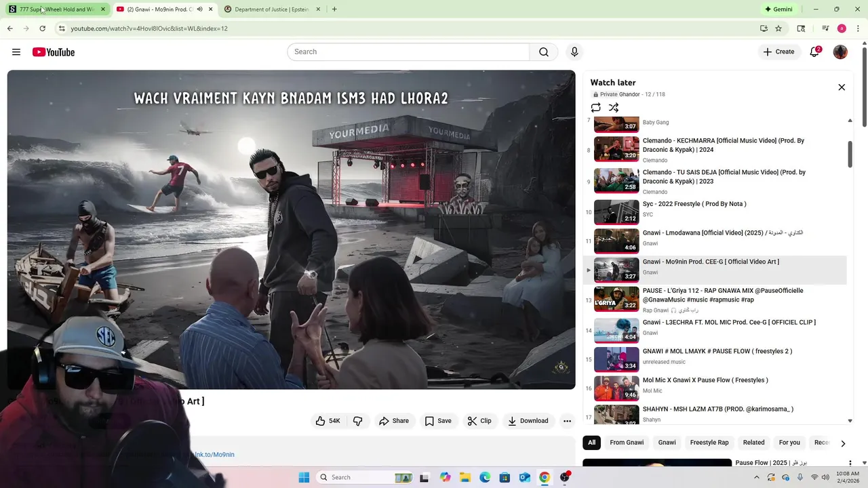Close the Watch later playlist panel
The width and height of the screenshot is (868, 488).
[842, 87]
